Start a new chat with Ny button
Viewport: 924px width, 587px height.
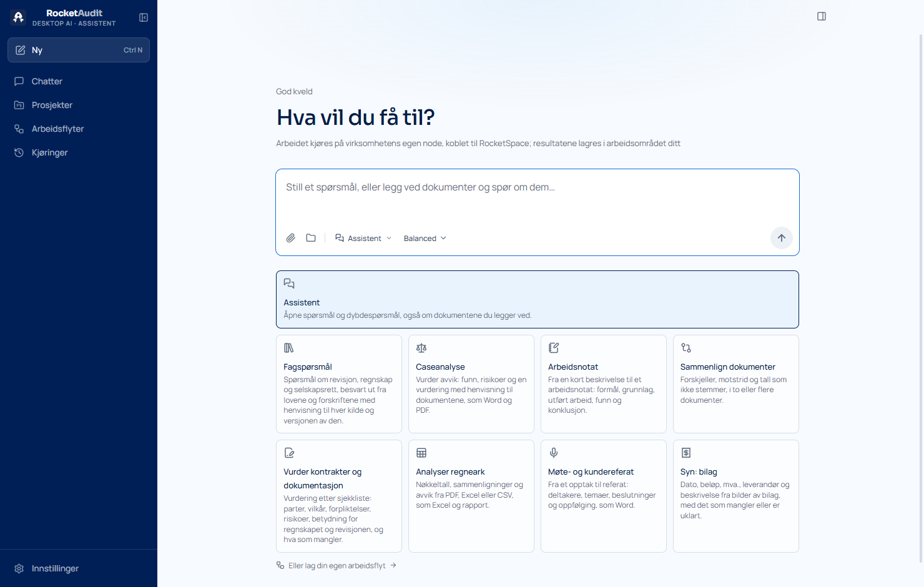pyautogui.click(x=79, y=50)
